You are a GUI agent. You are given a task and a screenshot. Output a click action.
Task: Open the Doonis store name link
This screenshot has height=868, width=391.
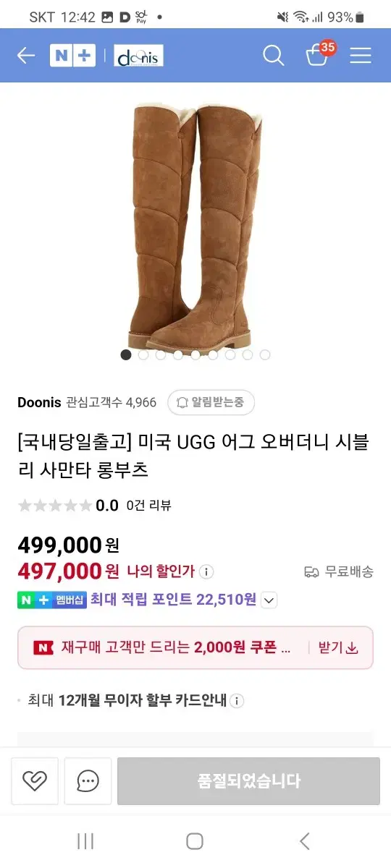coord(39,403)
